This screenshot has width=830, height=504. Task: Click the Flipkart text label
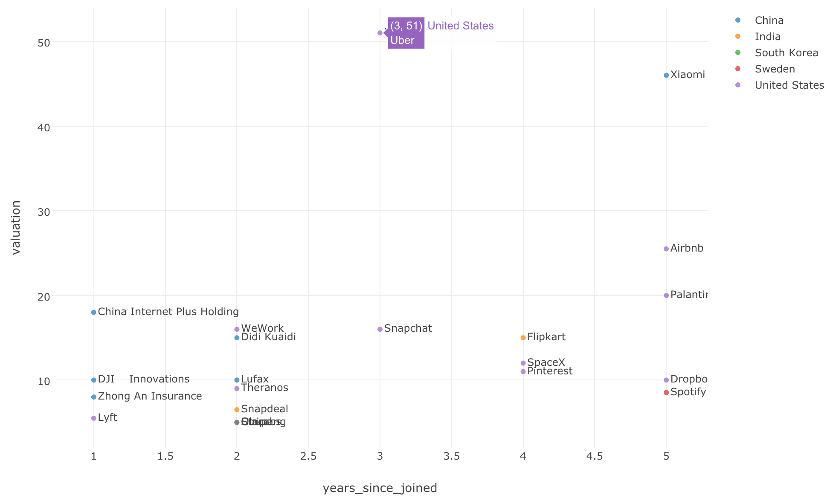pos(546,337)
